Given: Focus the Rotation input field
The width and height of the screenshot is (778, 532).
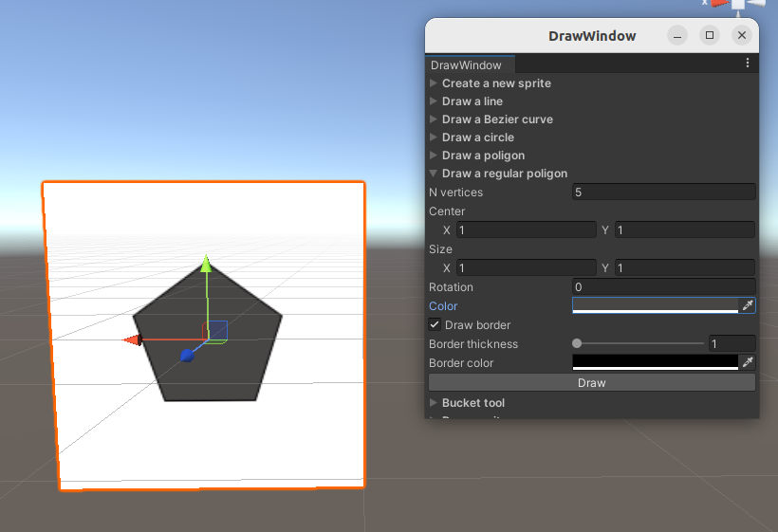Looking at the screenshot, I should point(664,287).
